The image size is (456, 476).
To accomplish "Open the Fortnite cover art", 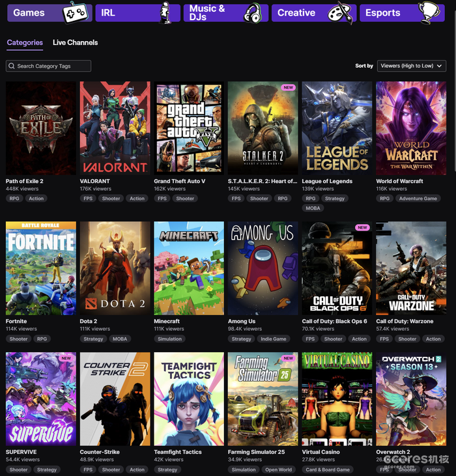I will point(40,268).
